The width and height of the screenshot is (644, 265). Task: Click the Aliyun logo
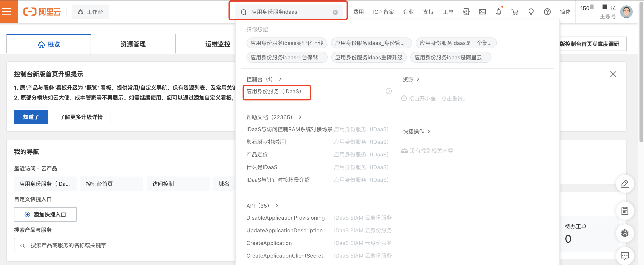pos(42,12)
